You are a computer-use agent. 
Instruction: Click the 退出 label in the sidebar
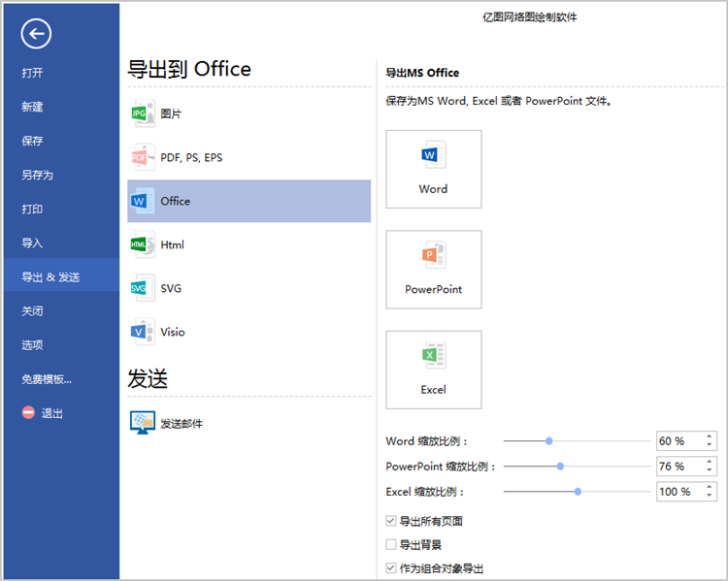pos(52,413)
